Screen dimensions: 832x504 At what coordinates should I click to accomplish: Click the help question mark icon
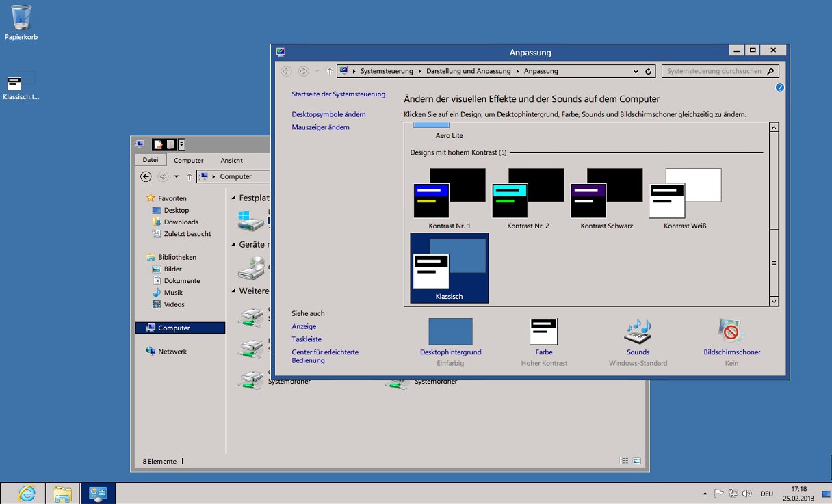(780, 88)
